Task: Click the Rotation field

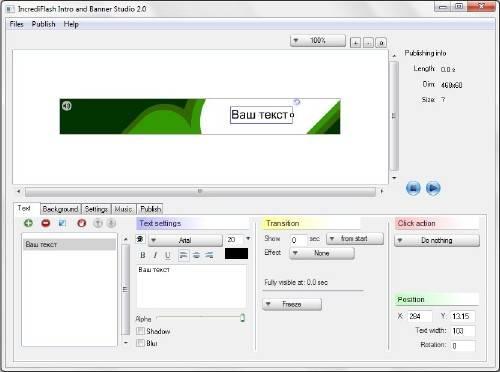Action: (x=463, y=346)
